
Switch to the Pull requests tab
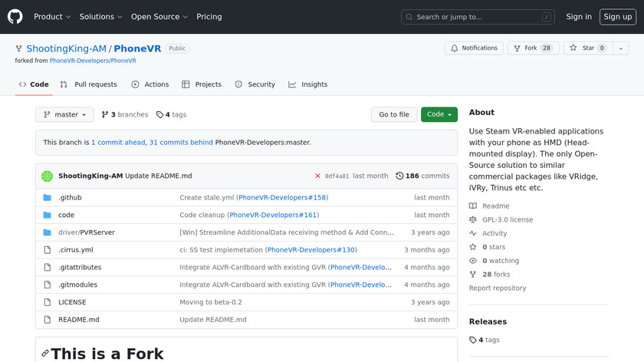tap(89, 84)
